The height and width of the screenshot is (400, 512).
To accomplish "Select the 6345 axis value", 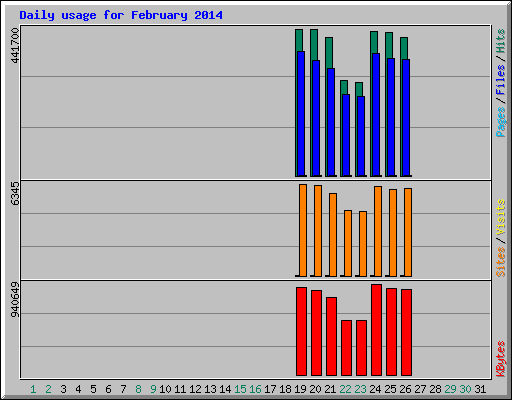I will tap(15, 193).
